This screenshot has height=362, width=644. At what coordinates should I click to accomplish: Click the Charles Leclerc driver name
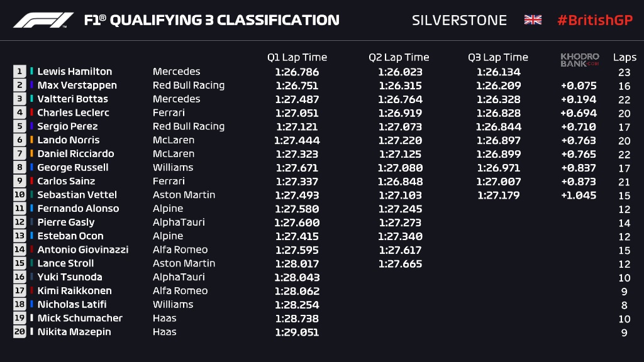pos(73,113)
